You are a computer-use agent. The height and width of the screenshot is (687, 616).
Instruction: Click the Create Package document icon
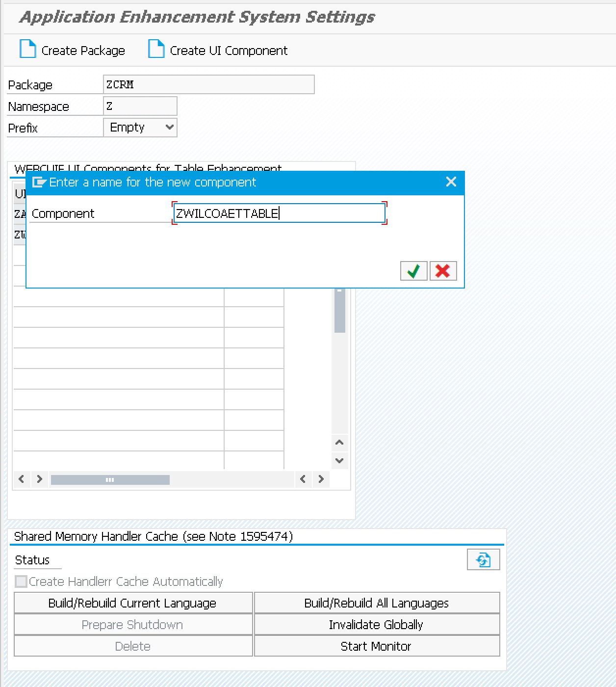(28, 49)
